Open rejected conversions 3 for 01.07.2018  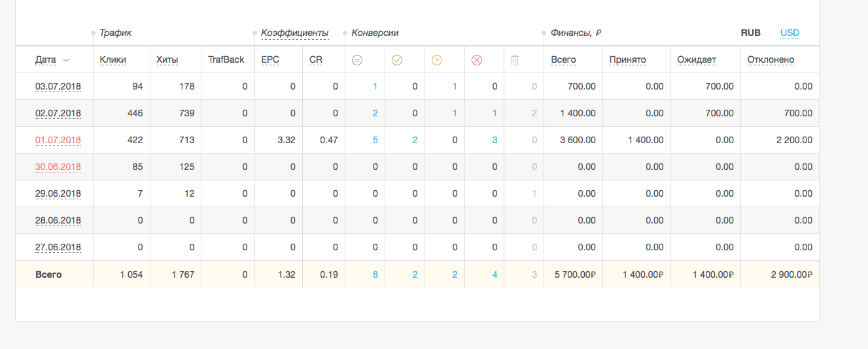click(495, 140)
